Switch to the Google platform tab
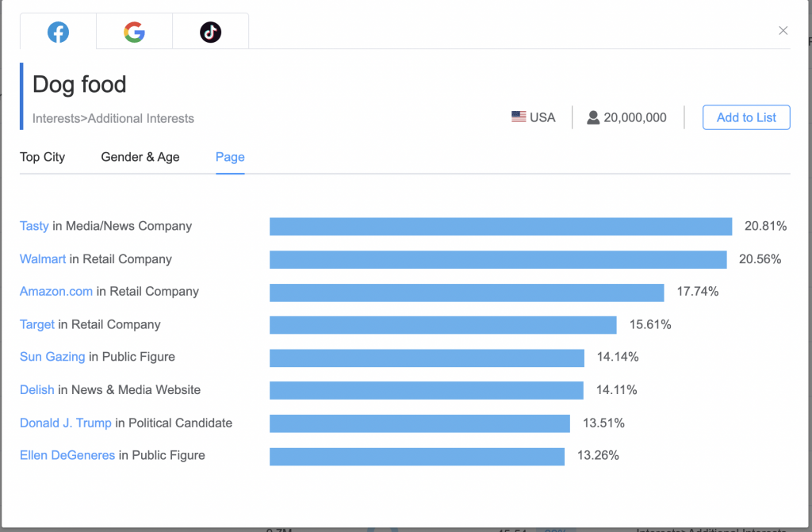 (134, 33)
